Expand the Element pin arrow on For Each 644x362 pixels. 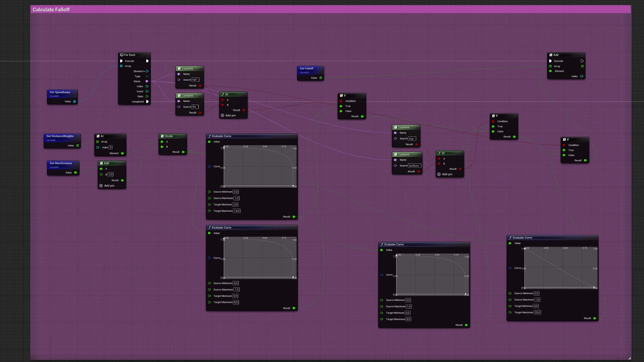coord(144,71)
